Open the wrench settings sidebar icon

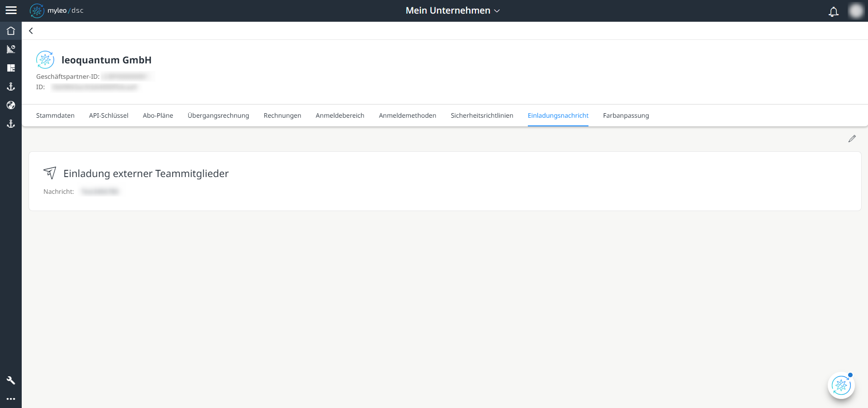pyautogui.click(x=11, y=380)
